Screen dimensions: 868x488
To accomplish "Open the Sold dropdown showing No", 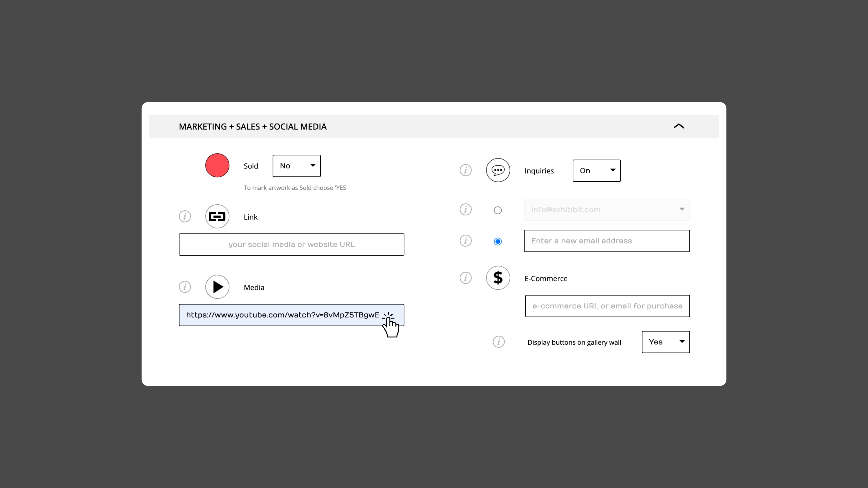I will 296,166.
